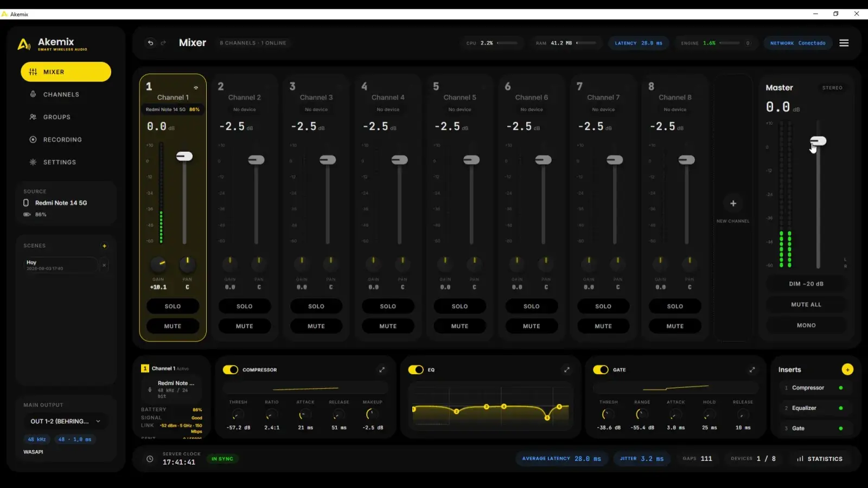Toggle the EQ switch off
Viewport: 868px width, 488px height.
416,370
